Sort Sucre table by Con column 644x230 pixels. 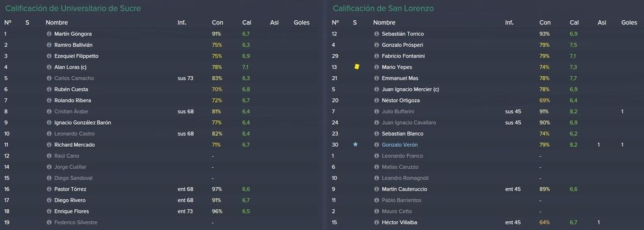217,23
